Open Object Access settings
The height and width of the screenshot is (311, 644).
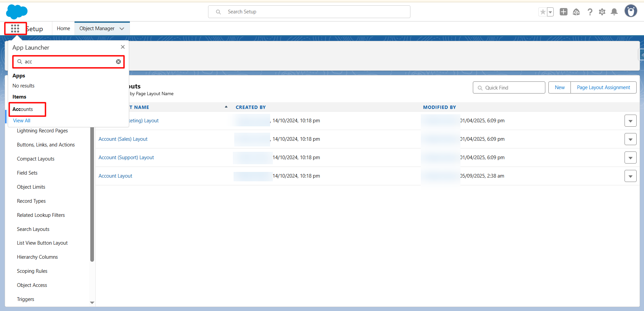coord(32,285)
